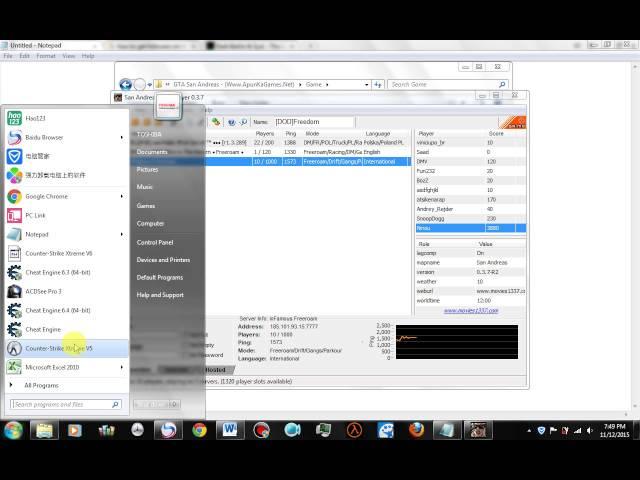Expand Google Chrome jump list arrow
Image resolution: width=640 pixels, height=480 pixels.
[x=122, y=196]
